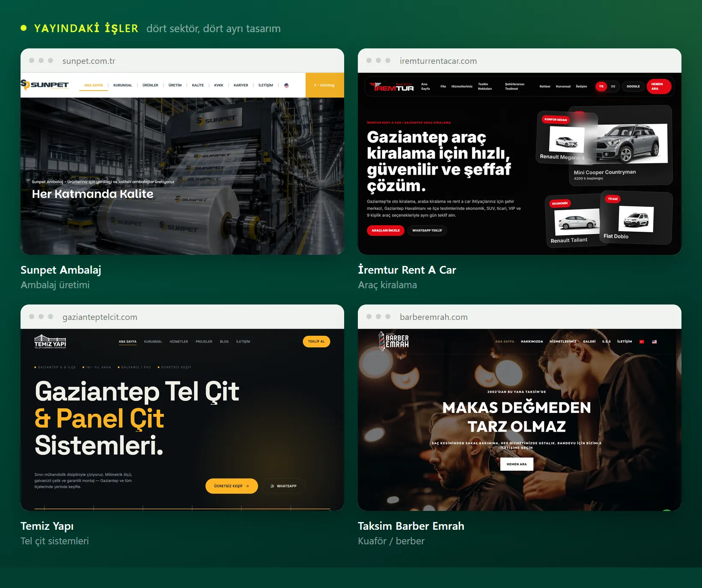Image resolution: width=702 pixels, height=588 pixels.
Task: Click the Barber Emrah logo
Action: point(394,341)
